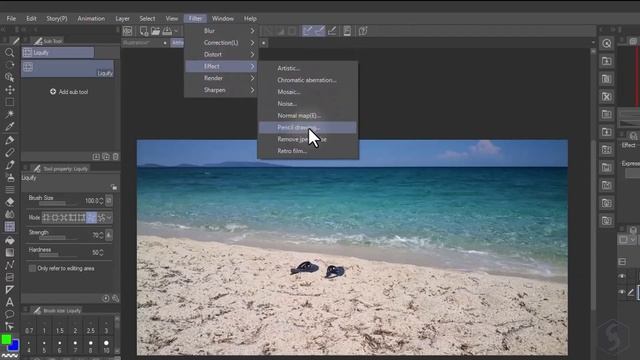Select the Brush tool in toolbar
Image resolution: width=640 pixels, height=360 pixels.
[9, 165]
